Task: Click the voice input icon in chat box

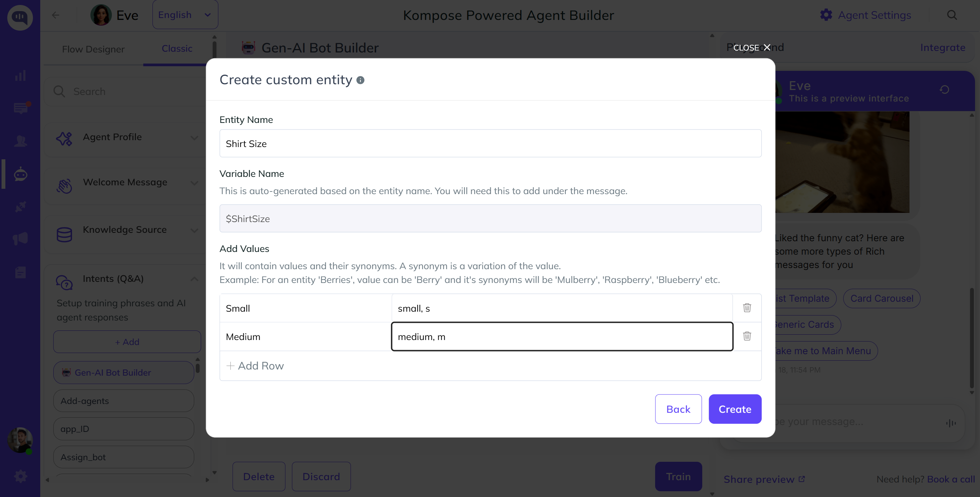Action: pyautogui.click(x=951, y=423)
